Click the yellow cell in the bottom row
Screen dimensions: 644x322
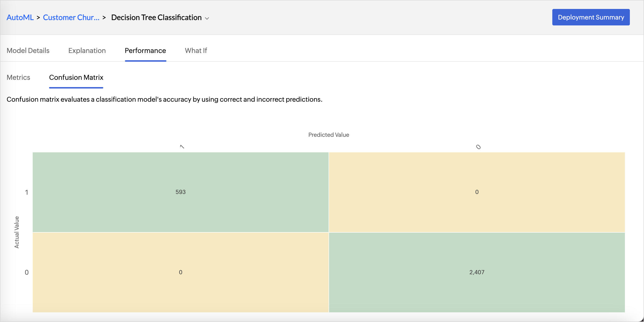pos(181,272)
